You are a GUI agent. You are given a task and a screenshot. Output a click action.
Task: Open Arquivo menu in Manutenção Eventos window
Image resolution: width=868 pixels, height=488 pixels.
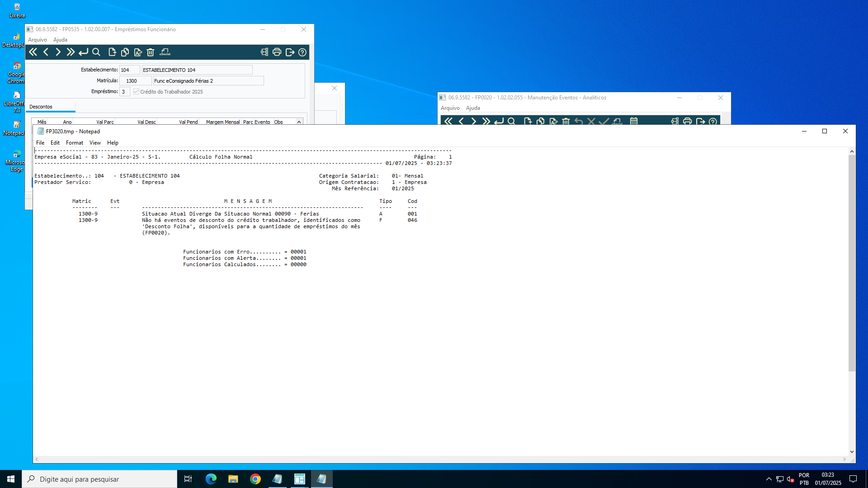450,108
